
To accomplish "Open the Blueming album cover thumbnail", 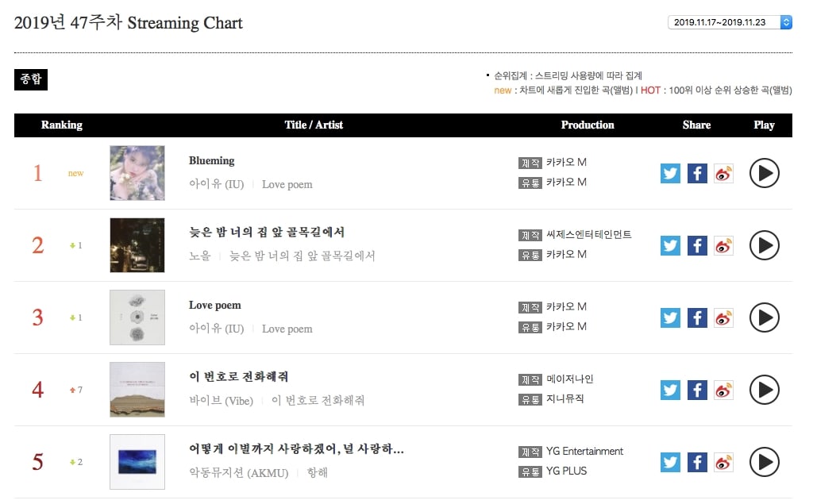I will [x=137, y=173].
